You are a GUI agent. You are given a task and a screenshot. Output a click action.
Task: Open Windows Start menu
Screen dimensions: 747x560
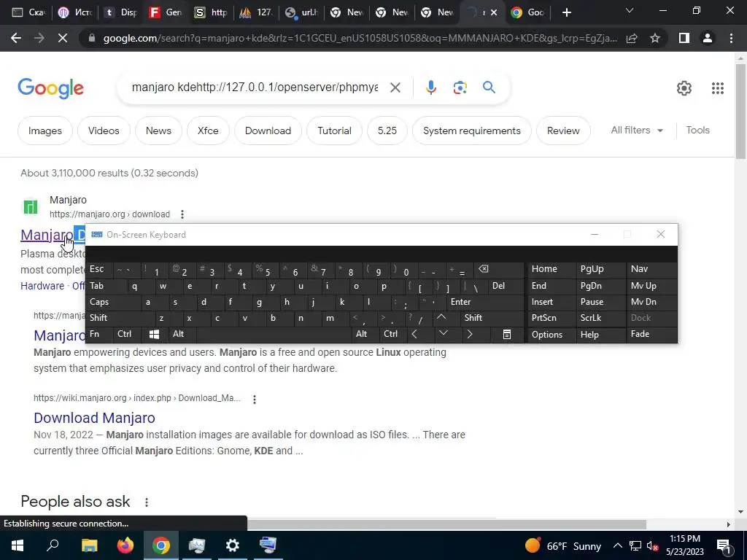[x=18, y=545]
